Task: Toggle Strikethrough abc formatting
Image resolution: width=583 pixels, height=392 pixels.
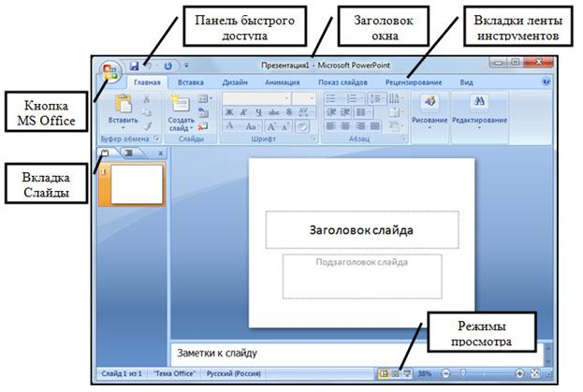Action: pos(274,112)
